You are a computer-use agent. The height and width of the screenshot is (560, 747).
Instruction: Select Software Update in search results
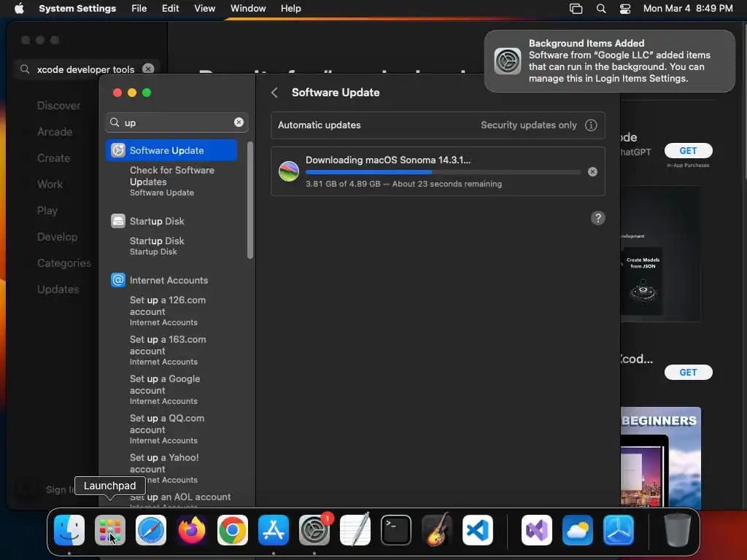(171, 150)
